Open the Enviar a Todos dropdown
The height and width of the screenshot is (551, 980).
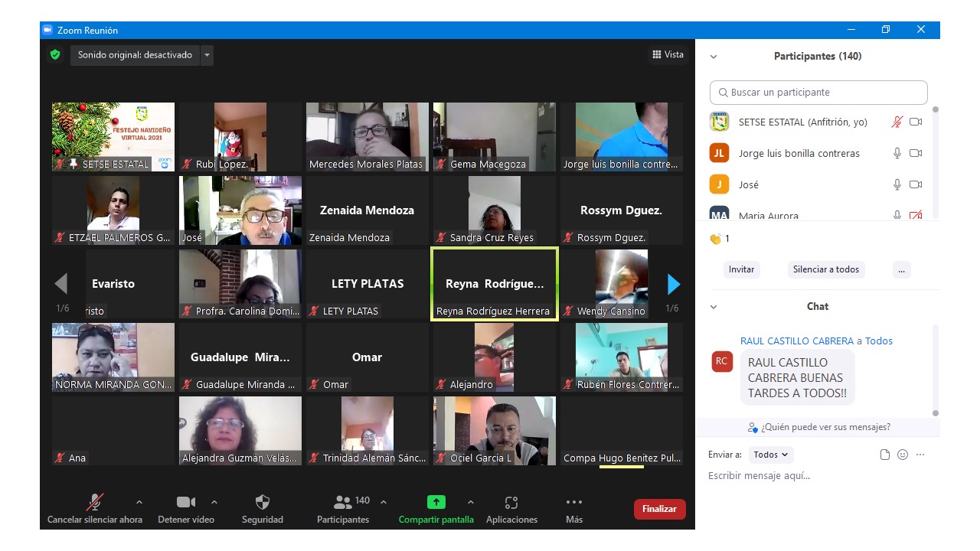(x=770, y=455)
